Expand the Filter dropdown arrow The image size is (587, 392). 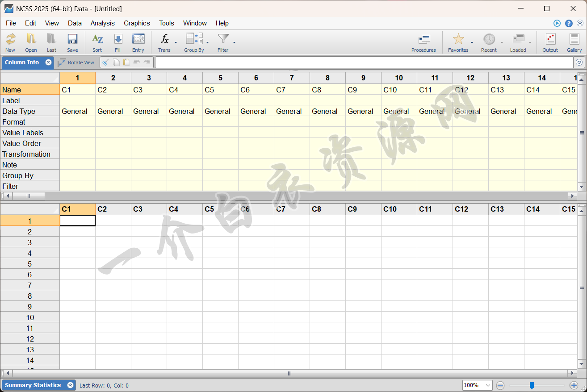(x=234, y=43)
